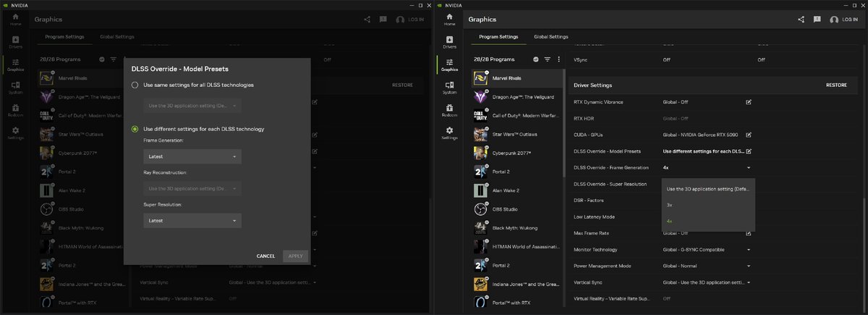Select Indiana Jones icon in the right window list

pos(480,284)
